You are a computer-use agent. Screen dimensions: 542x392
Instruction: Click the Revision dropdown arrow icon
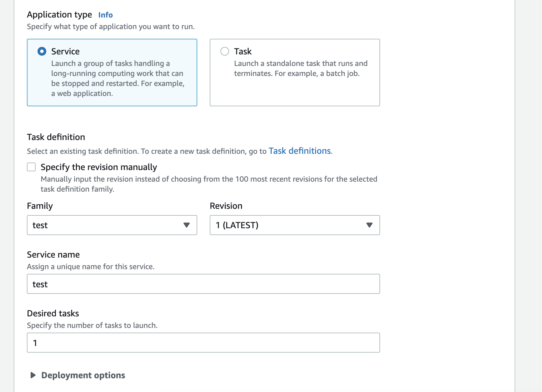point(369,225)
